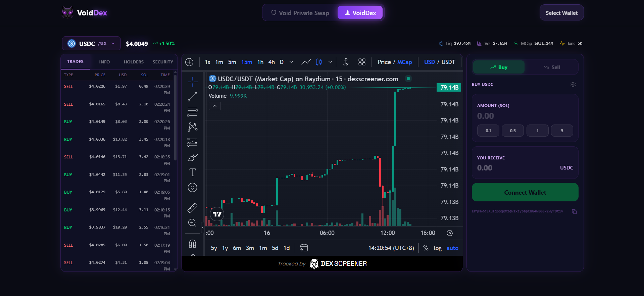The height and width of the screenshot is (296, 644).
Task: Toggle auto scale on chart
Action: (452, 248)
